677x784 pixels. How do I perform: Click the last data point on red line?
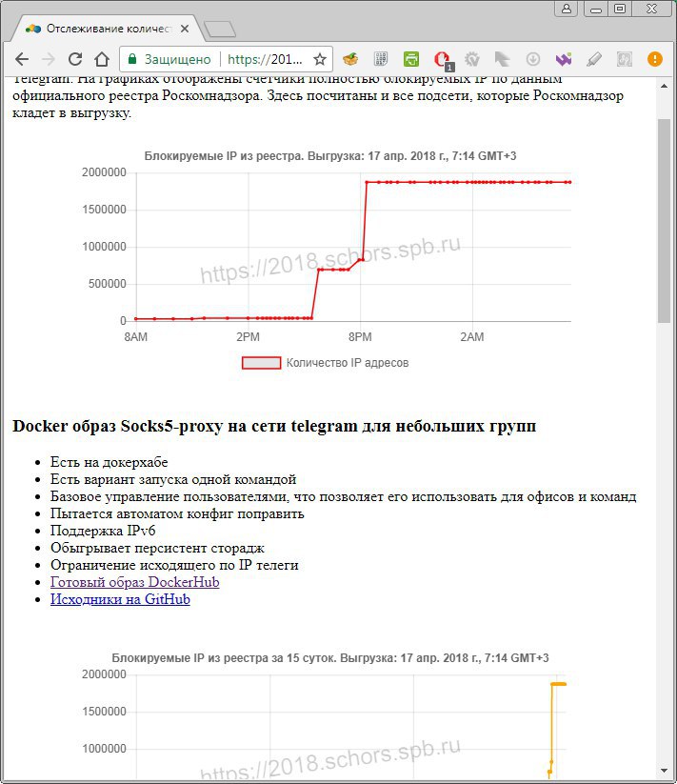click(x=569, y=183)
